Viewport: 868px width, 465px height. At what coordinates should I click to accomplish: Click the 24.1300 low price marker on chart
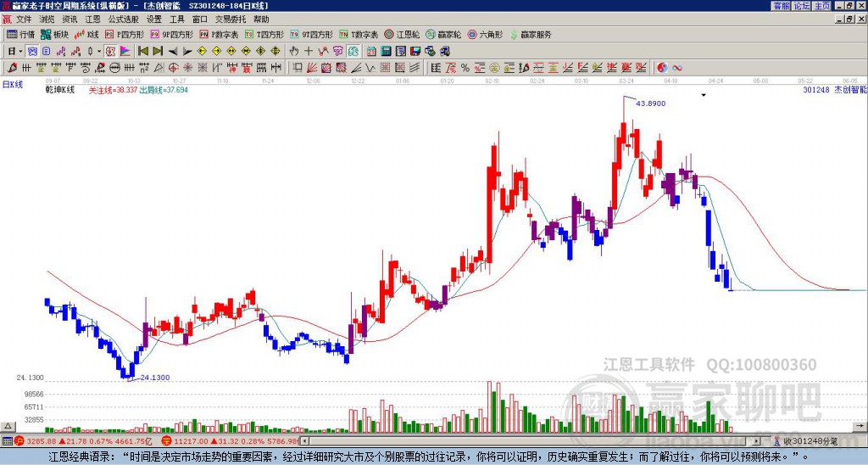pyautogui.click(x=154, y=378)
